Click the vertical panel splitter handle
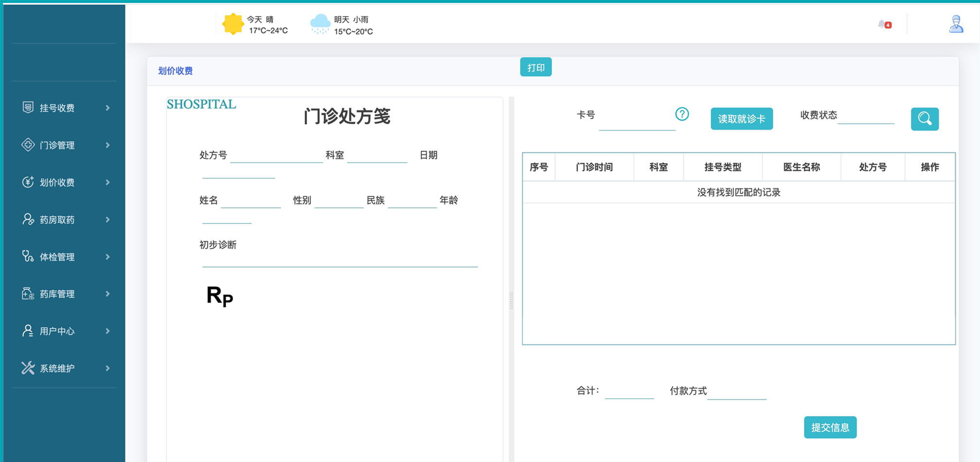980x462 pixels. point(511,300)
